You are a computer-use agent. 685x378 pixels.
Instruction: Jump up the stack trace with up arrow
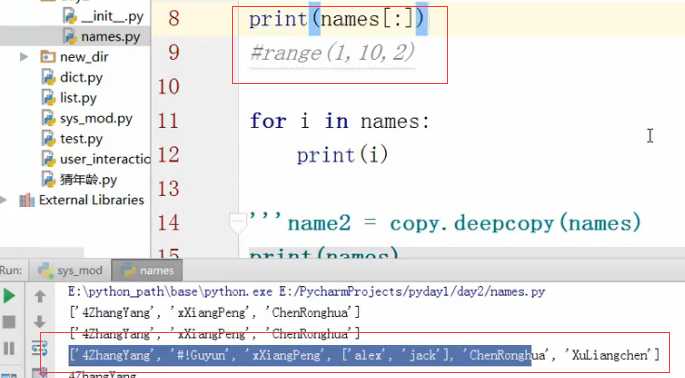coord(40,296)
